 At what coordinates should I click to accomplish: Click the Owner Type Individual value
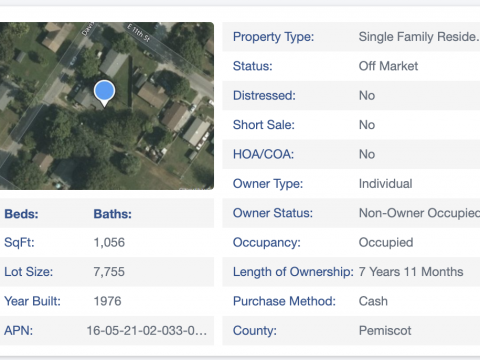click(x=385, y=184)
